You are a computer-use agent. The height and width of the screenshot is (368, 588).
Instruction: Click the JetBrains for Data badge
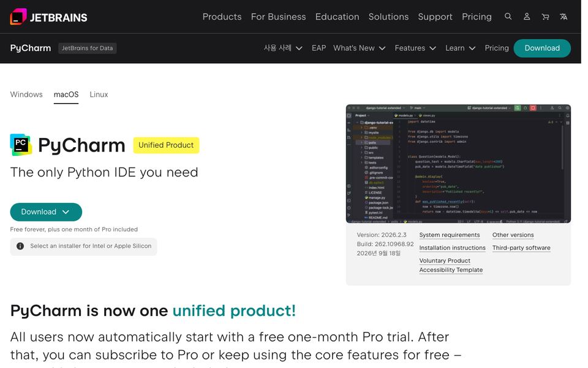(x=88, y=48)
